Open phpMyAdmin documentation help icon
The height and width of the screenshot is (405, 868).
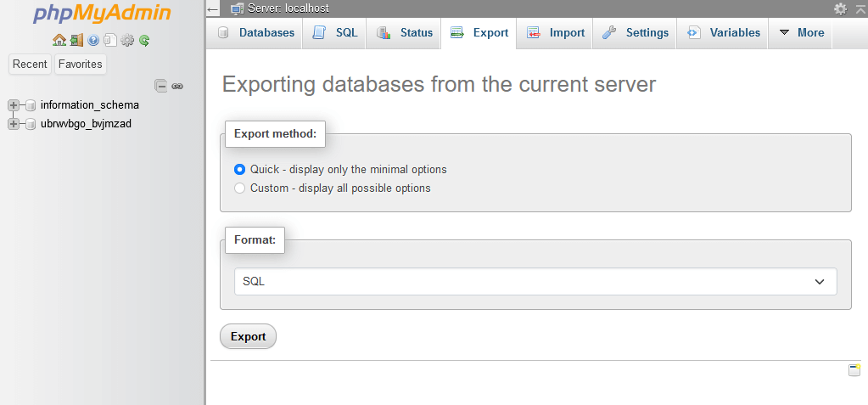93,40
